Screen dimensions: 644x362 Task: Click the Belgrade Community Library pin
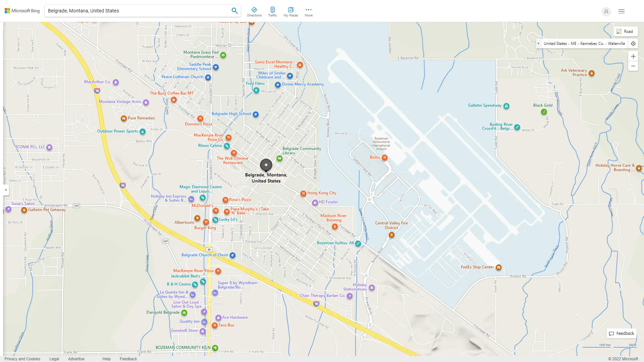coord(279,158)
